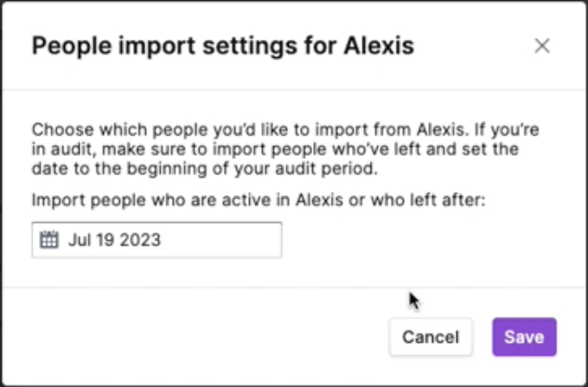Focus the import date input field
The image size is (588, 387).
pos(157,240)
